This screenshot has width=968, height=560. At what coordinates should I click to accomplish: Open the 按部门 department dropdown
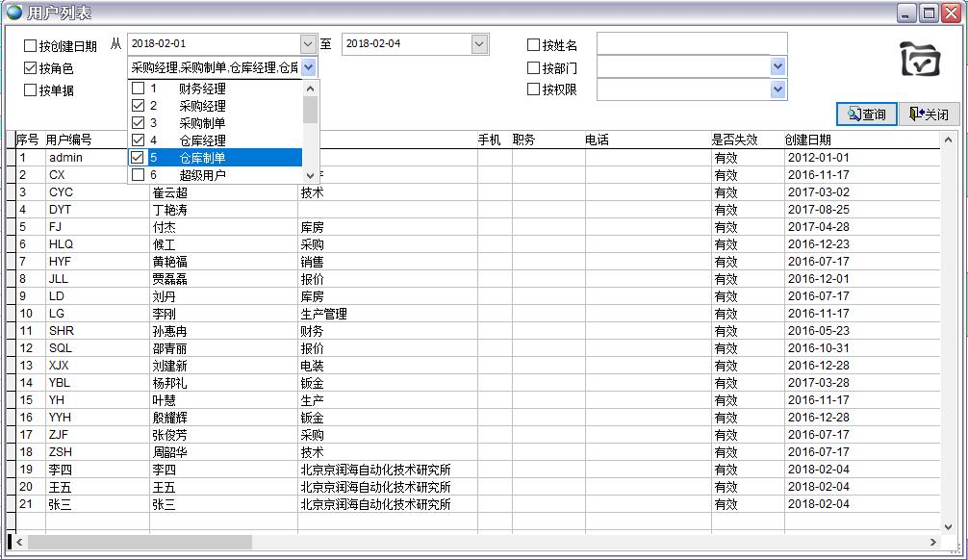point(777,67)
